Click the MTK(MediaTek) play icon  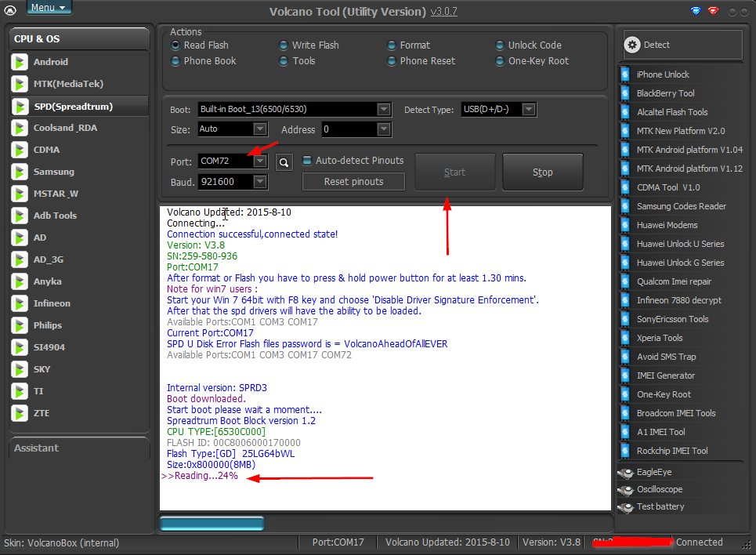(20, 84)
